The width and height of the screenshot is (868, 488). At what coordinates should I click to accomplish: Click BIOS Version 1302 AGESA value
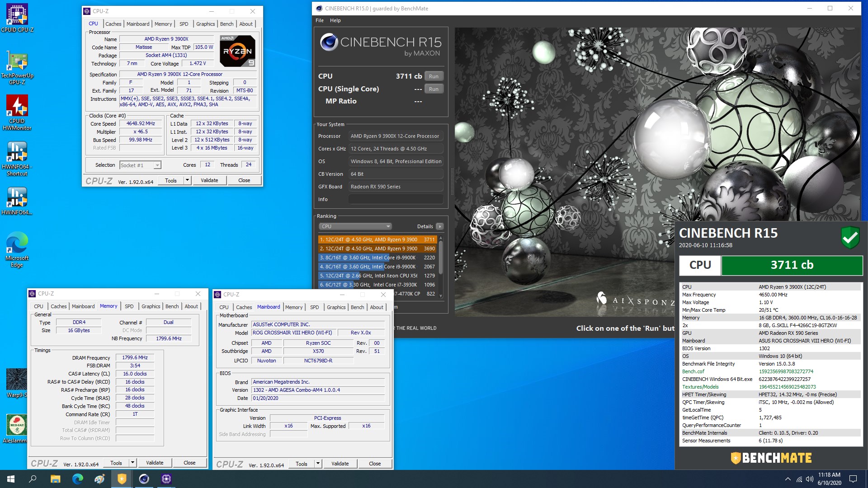click(x=318, y=390)
